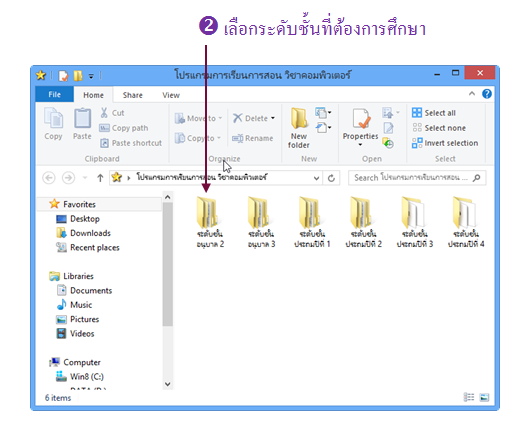This screenshot has width=527, height=426.
Task: Switch to details view in status bar
Action: [x=469, y=397]
